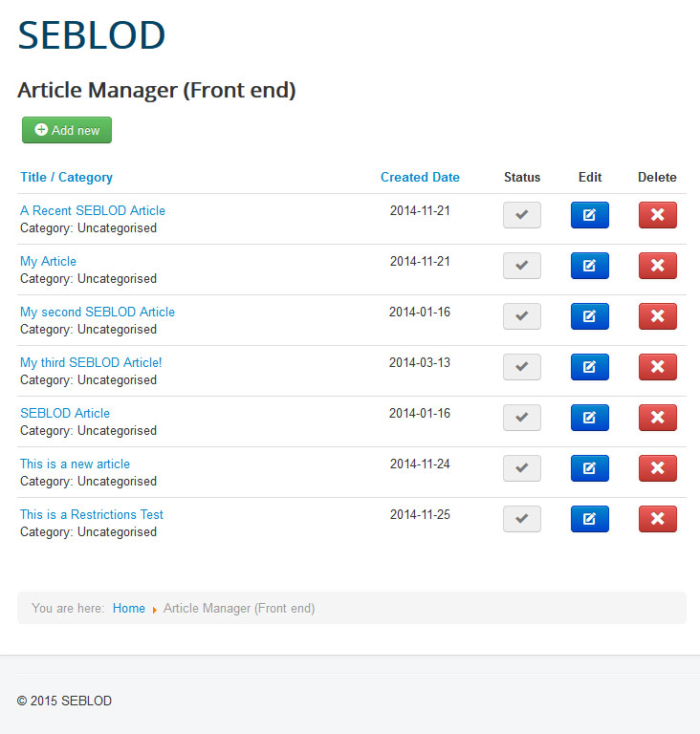The width and height of the screenshot is (700, 734).
Task: Edit This is a Restrictions Test
Action: click(589, 519)
